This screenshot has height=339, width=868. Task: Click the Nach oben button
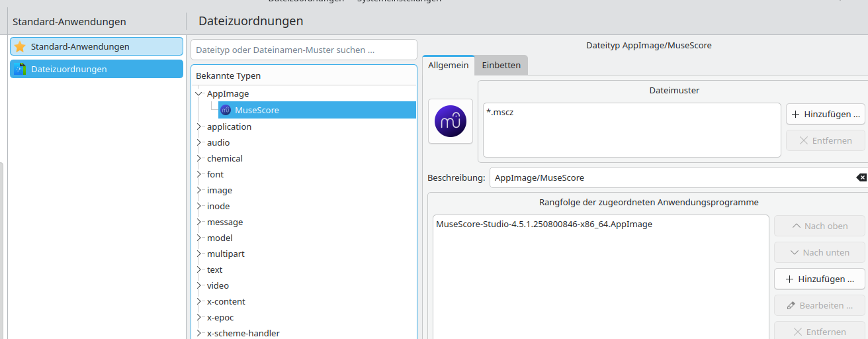pyautogui.click(x=820, y=226)
